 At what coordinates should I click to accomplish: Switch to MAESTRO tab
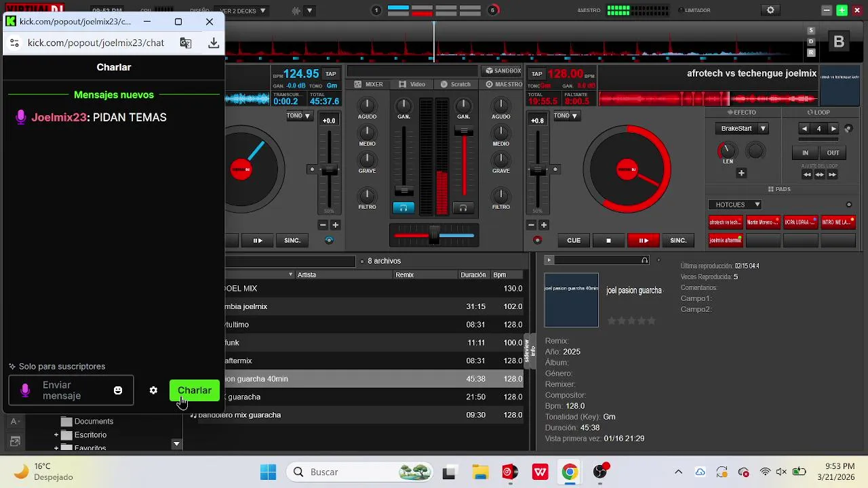tap(503, 85)
